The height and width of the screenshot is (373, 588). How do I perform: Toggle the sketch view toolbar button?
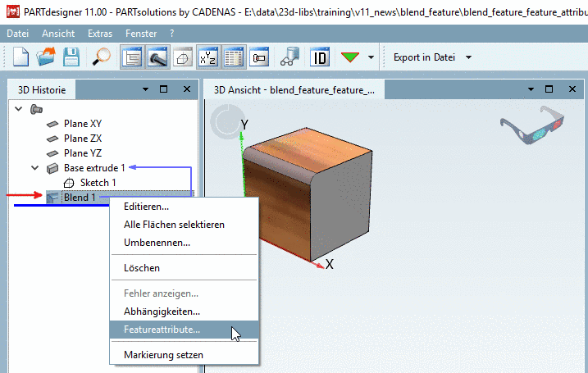183,57
